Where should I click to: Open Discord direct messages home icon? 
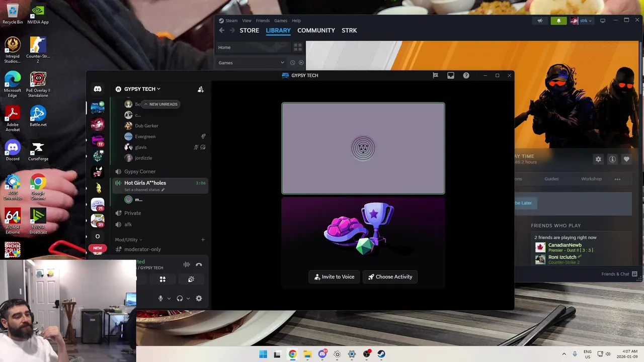[x=98, y=89]
